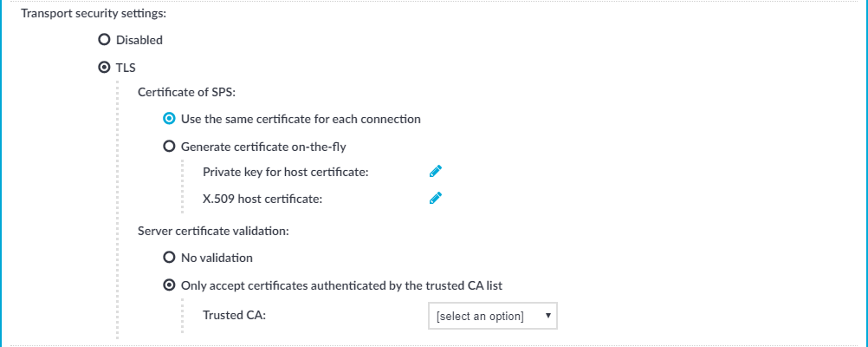The image size is (868, 347).
Task: Click the 'Transport security settings:' heading
Action: click(94, 13)
